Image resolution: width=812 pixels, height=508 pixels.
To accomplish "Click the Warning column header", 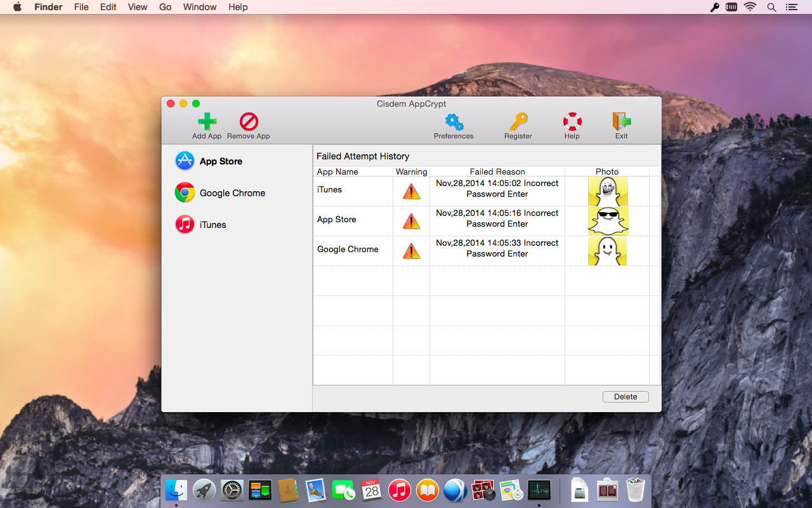I will [x=412, y=171].
